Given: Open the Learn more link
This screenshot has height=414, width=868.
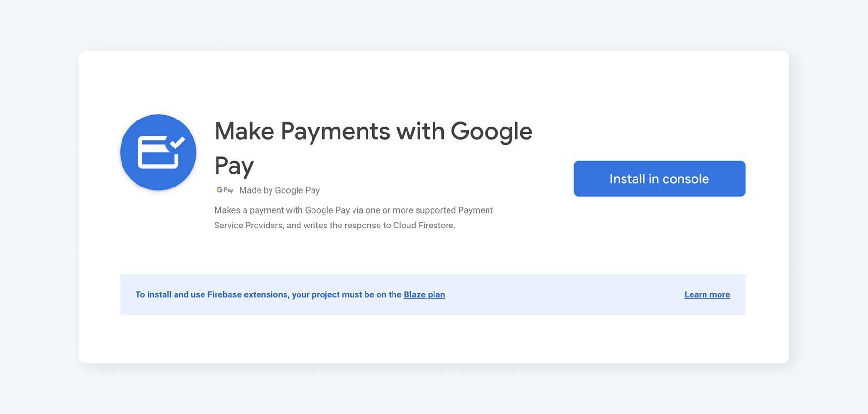Looking at the screenshot, I should tap(707, 294).
